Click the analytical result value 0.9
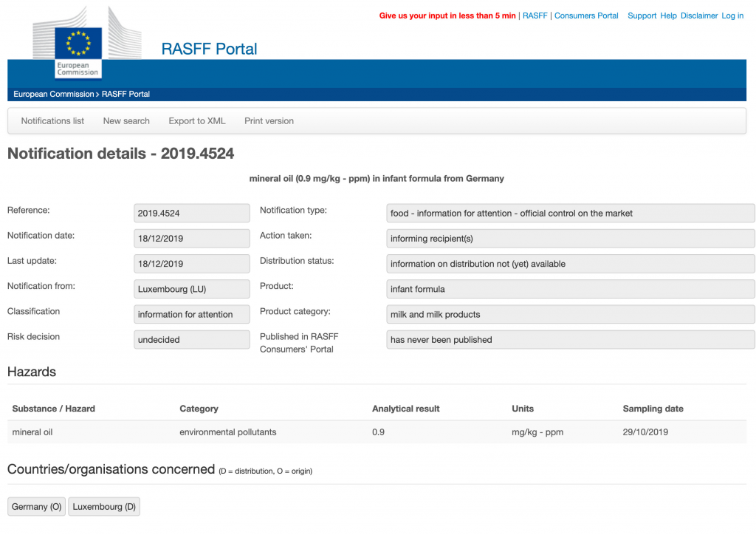The height and width of the screenshot is (535, 756). click(x=378, y=432)
